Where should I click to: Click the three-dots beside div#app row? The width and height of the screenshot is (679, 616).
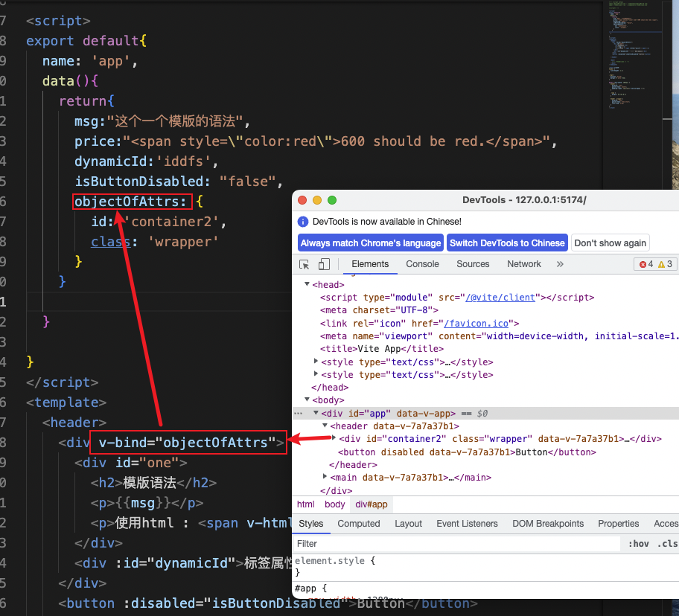[x=299, y=414]
